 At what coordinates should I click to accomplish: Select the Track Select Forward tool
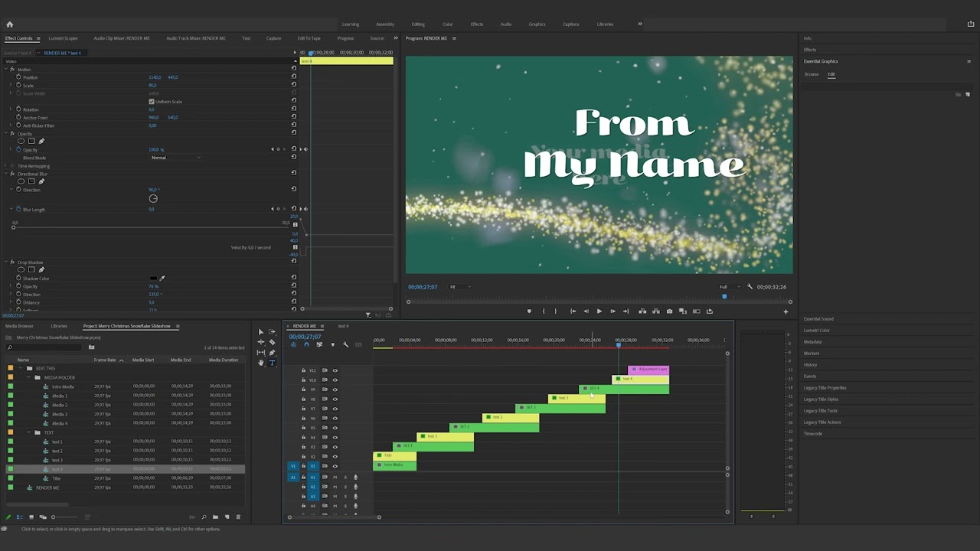(x=272, y=332)
